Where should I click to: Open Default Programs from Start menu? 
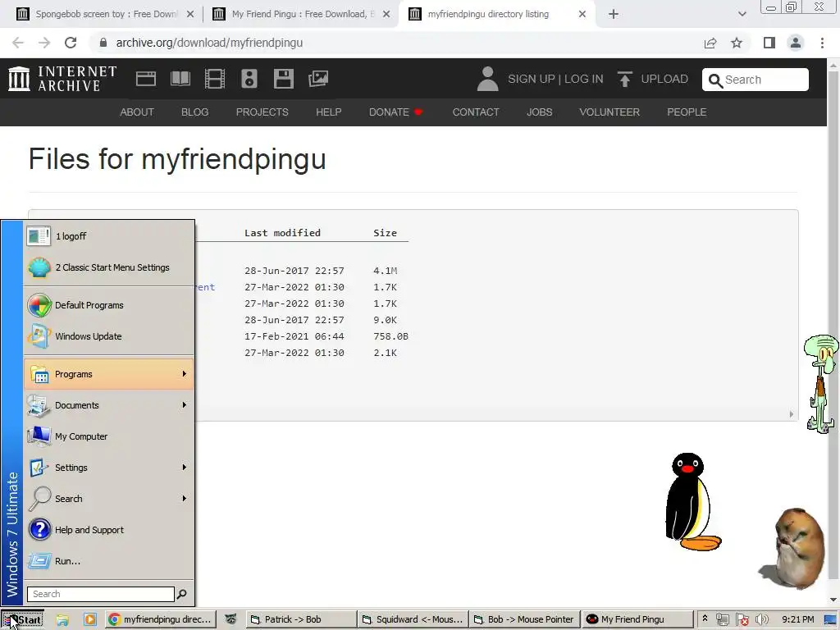[109, 305]
